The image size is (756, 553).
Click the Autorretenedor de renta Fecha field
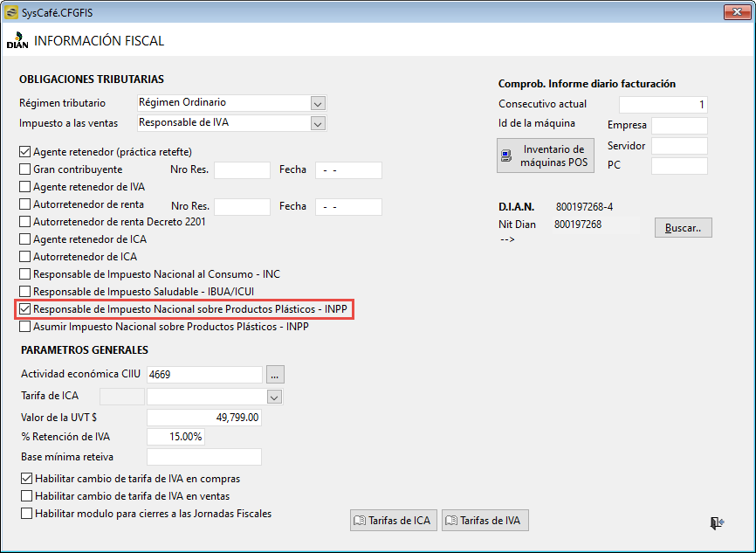[348, 206]
